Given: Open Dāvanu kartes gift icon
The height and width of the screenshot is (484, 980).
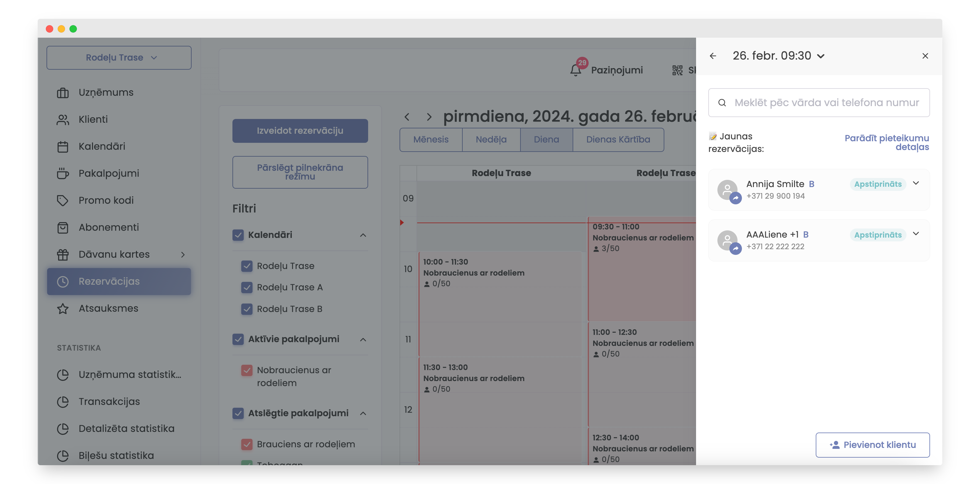Looking at the screenshot, I should (63, 254).
